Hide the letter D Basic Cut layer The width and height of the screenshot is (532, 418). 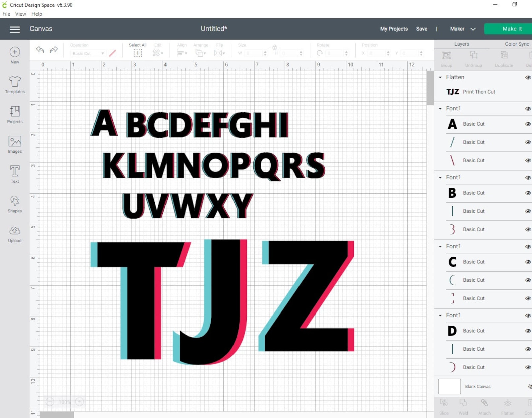click(528, 331)
